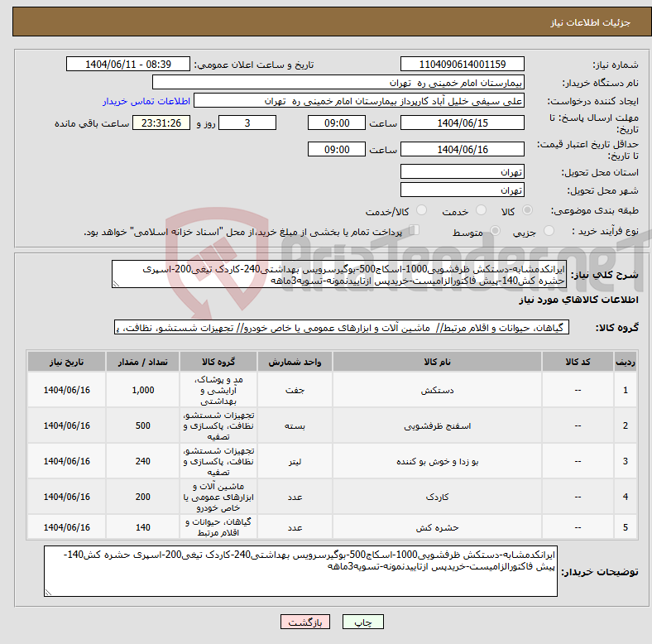This screenshot has width=652, height=644.
Task: Click the شماره نیاز field 1104090614001159
Action: pos(463,64)
